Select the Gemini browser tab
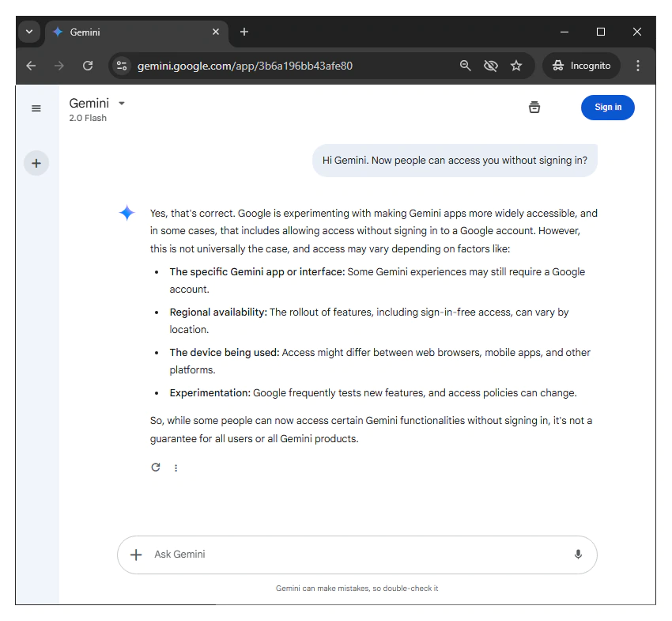Screen dimensions: 672x621 [x=137, y=32]
